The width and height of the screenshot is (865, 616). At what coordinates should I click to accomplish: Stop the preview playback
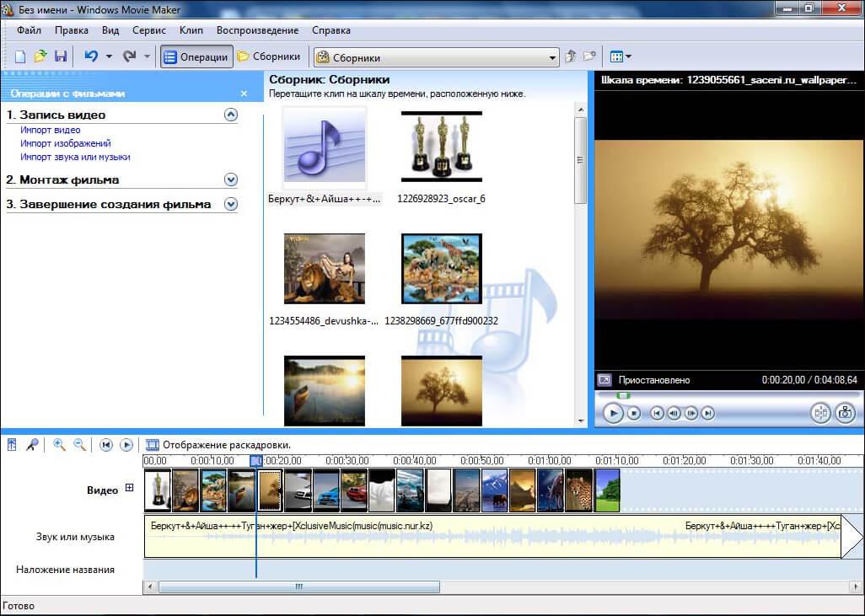634,413
